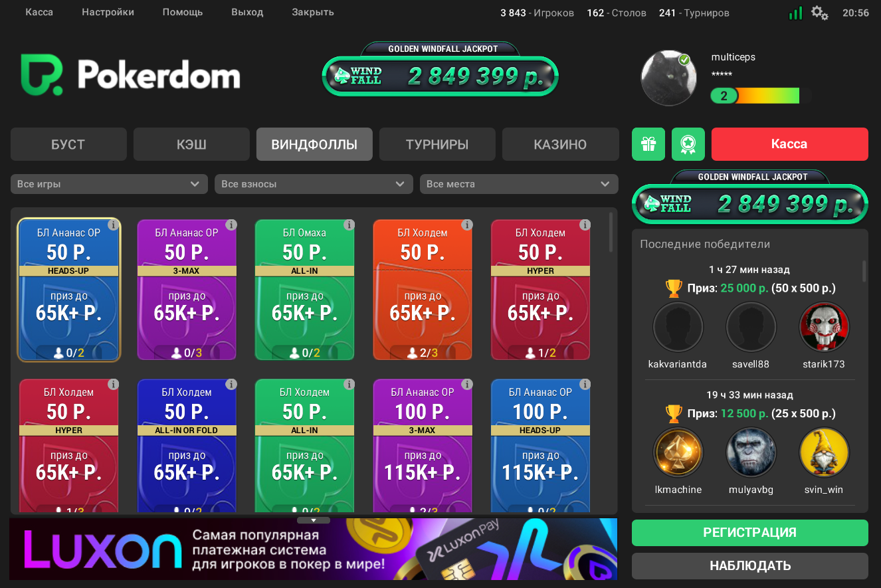Click the green РЕГИСТРАЦИЯ button
This screenshot has height=588, width=881.
coord(749,532)
